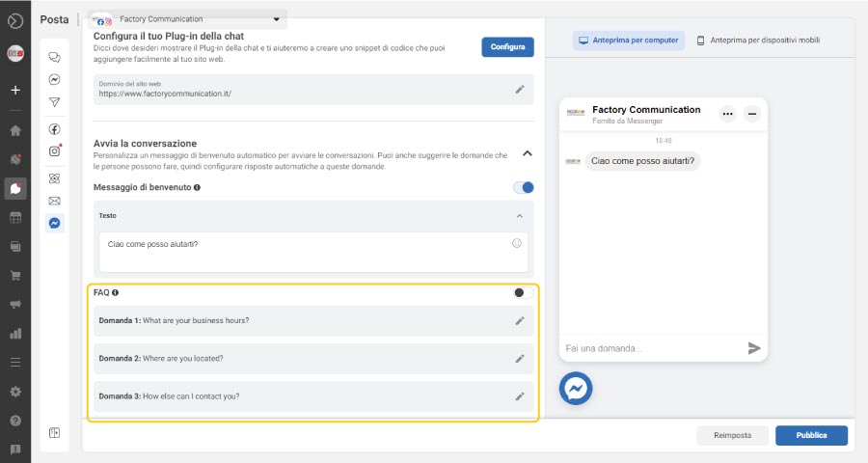Open the shopping cart commerce icon

point(15,275)
